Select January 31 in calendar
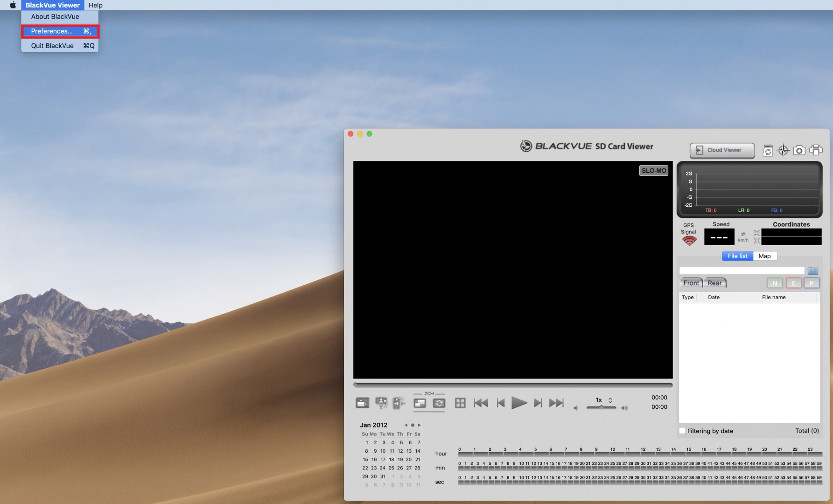Viewport: 833px width, 504px height. pyautogui.click(x=383, y=476)
